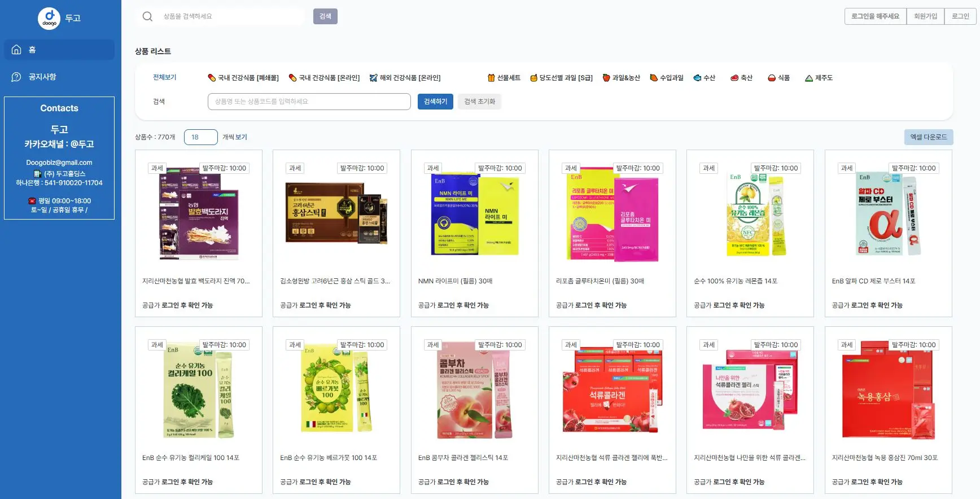
Task: Select the 선물세트 category
Action: tap(504, 78)
